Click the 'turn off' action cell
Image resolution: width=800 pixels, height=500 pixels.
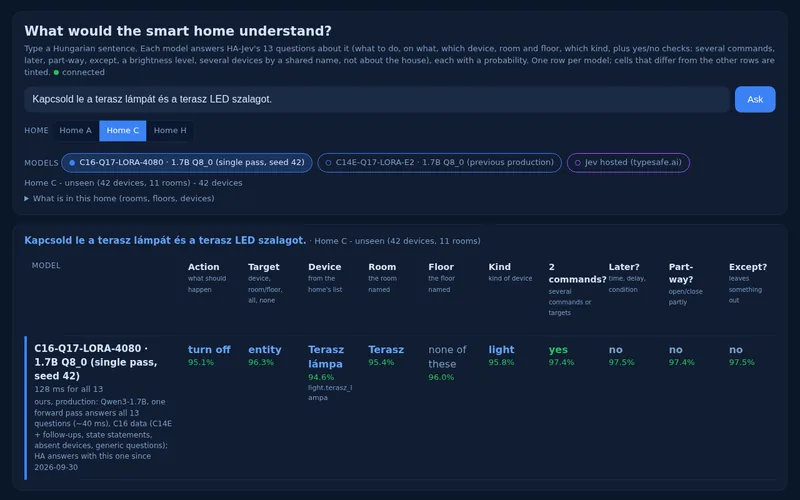(209, 349)
